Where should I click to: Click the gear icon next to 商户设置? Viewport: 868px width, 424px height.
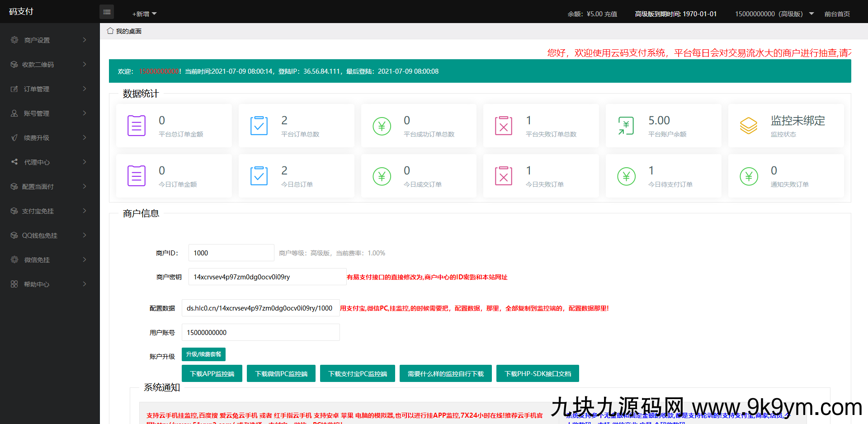tap(14, 40)
